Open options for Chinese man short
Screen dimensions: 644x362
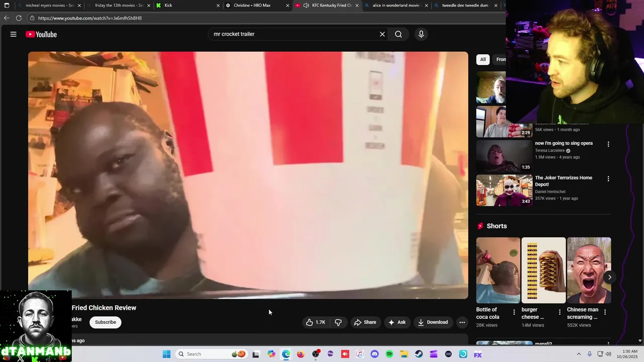[x=605, y=312]
